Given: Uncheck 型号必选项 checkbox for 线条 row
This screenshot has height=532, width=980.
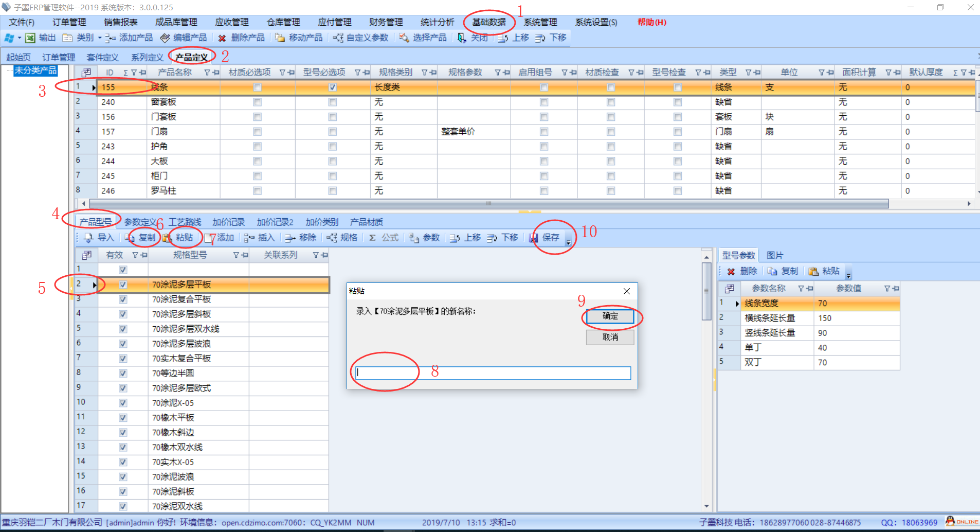Looking at the screenshot, I should click(x=333, y=87).
